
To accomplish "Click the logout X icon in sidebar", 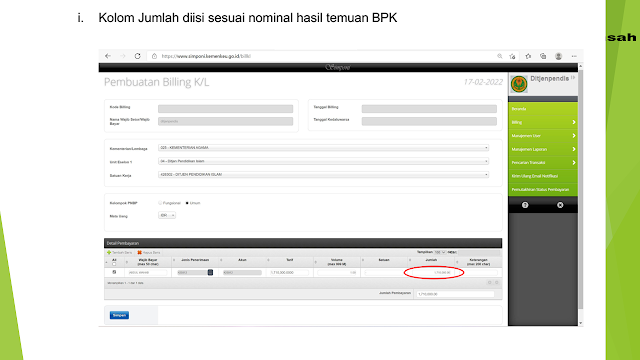I will click(x=560, y=205).
